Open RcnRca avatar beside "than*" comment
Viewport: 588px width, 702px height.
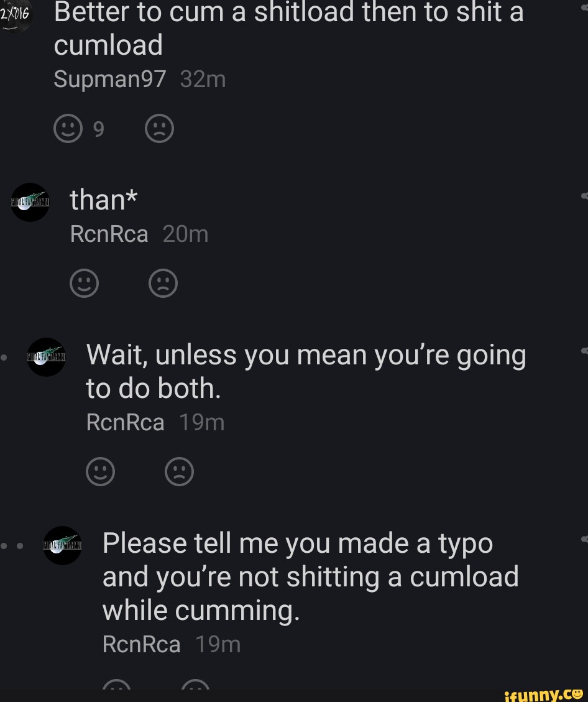point(30,202)
